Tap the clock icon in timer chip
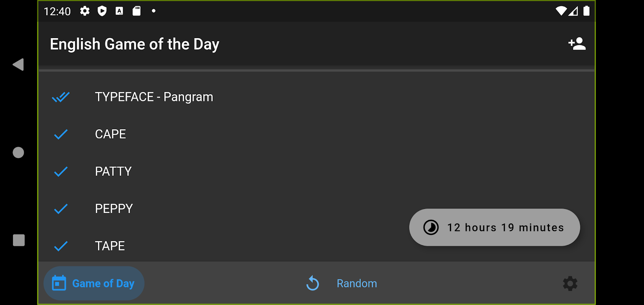This screenshot has width=644, height=305. (431, 228)
